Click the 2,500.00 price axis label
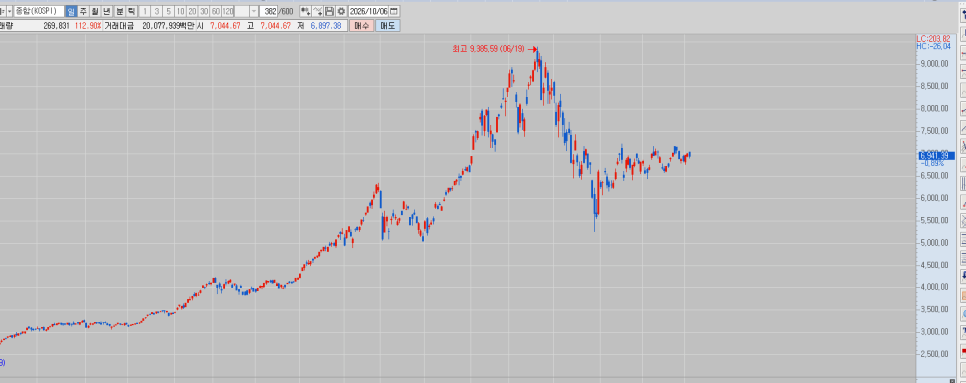The image size is (966, 383). click(x=934, y=354)
